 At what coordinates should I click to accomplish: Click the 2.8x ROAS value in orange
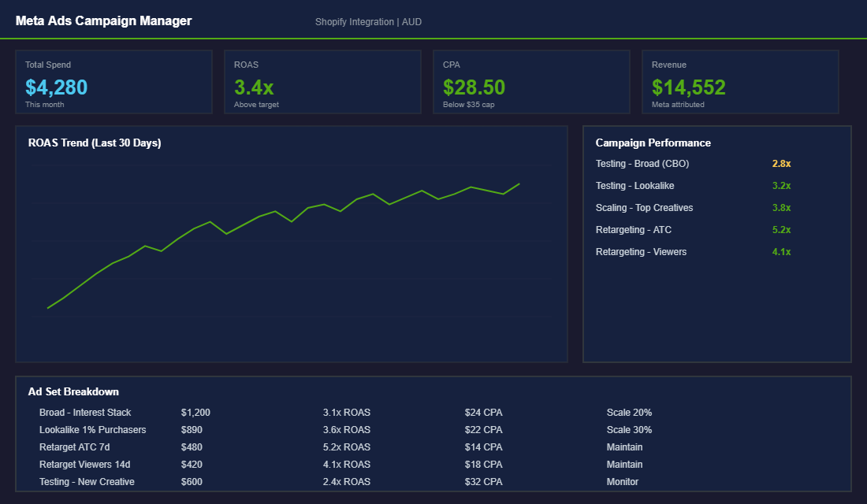point(780,163)
